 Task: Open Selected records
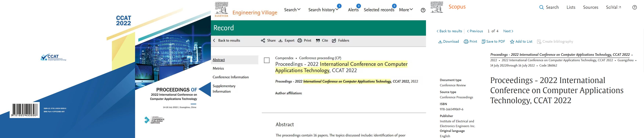click(x=379, y=10)
